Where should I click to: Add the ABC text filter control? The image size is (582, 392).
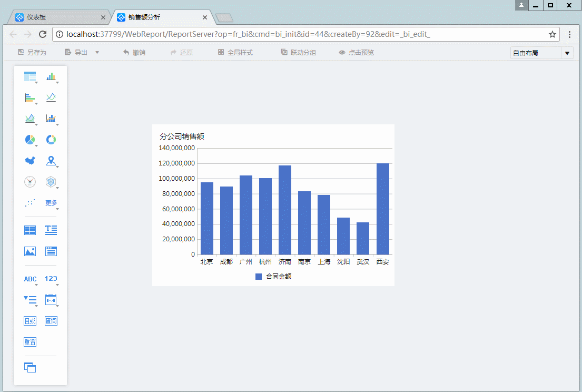point(30,279)
